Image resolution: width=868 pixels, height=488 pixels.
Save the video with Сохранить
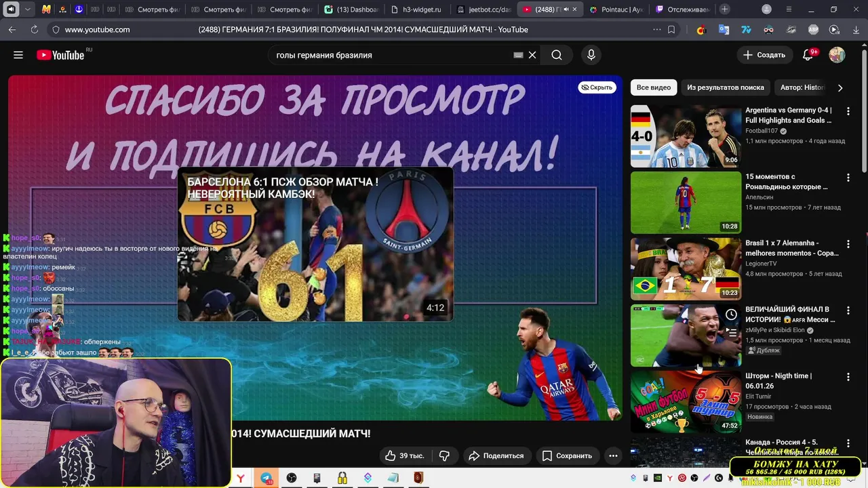[x=567, y=455]
